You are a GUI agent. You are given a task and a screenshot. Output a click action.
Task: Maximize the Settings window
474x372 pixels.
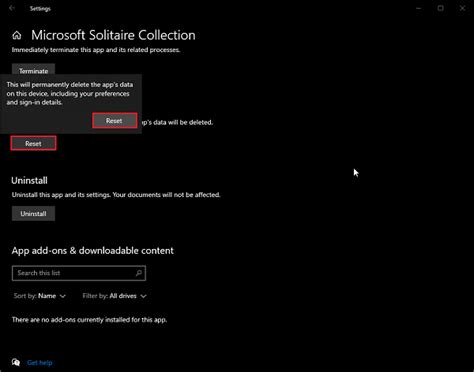(441, 8)
